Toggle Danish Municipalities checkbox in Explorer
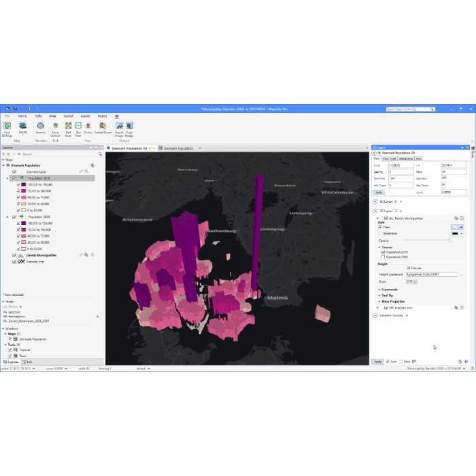 [14, 255]
